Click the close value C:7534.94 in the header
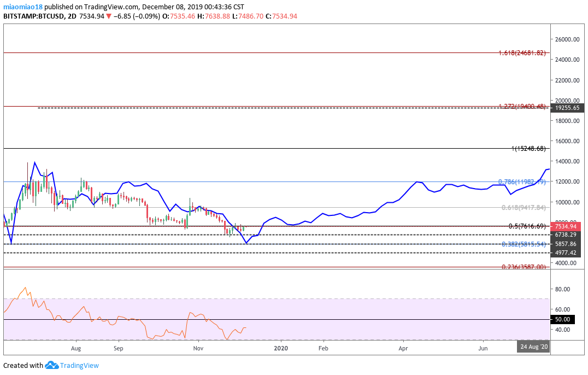The width and height of the screenshot is (588, 375). pos(281,16)
